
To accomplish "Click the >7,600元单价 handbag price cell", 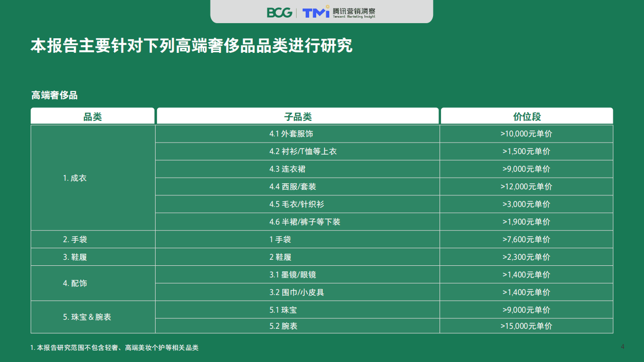I will pyautogui.click(x=526, y=239).
